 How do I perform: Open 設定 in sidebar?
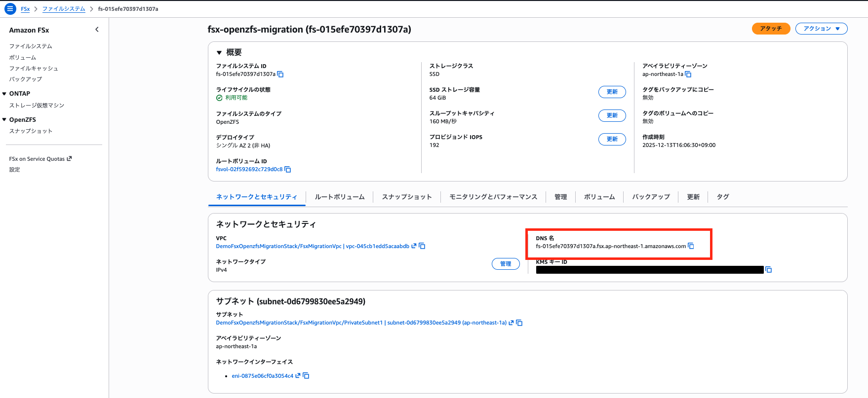15,170
